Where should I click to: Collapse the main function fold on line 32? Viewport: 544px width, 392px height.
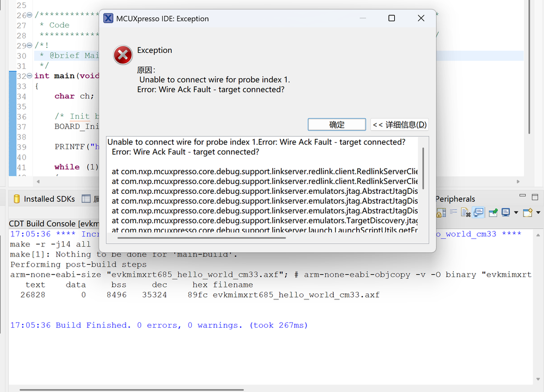pyautogui.click(x=30, y=76)
